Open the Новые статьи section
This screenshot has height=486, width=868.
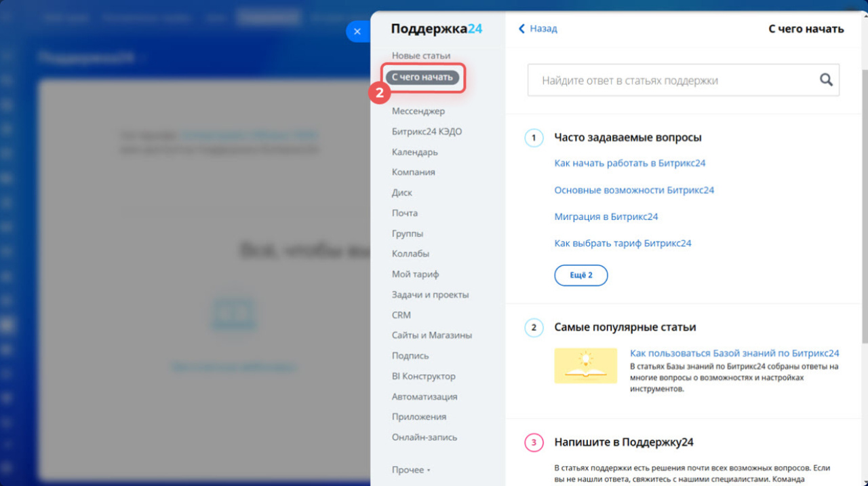pyautogui.click(x=421, y=56)
